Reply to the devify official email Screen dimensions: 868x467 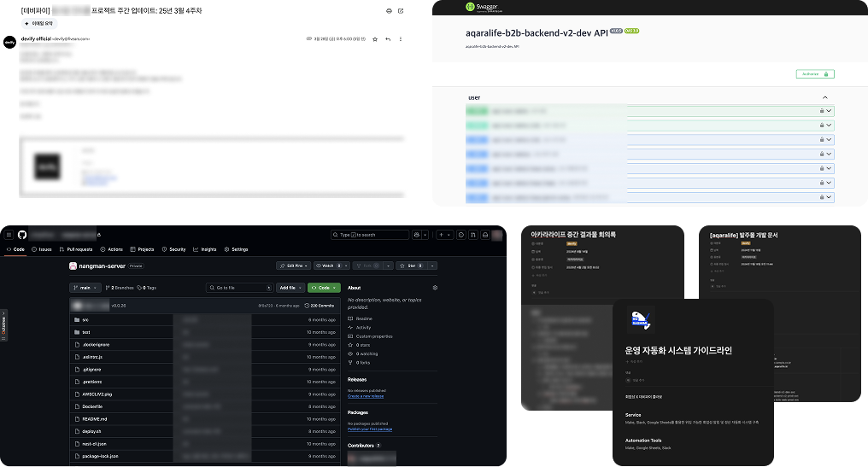(x=388, y=39)
